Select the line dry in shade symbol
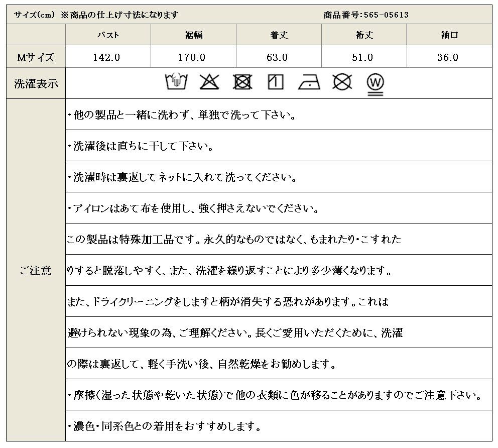The image size is (498, 448). click(276, 82)
